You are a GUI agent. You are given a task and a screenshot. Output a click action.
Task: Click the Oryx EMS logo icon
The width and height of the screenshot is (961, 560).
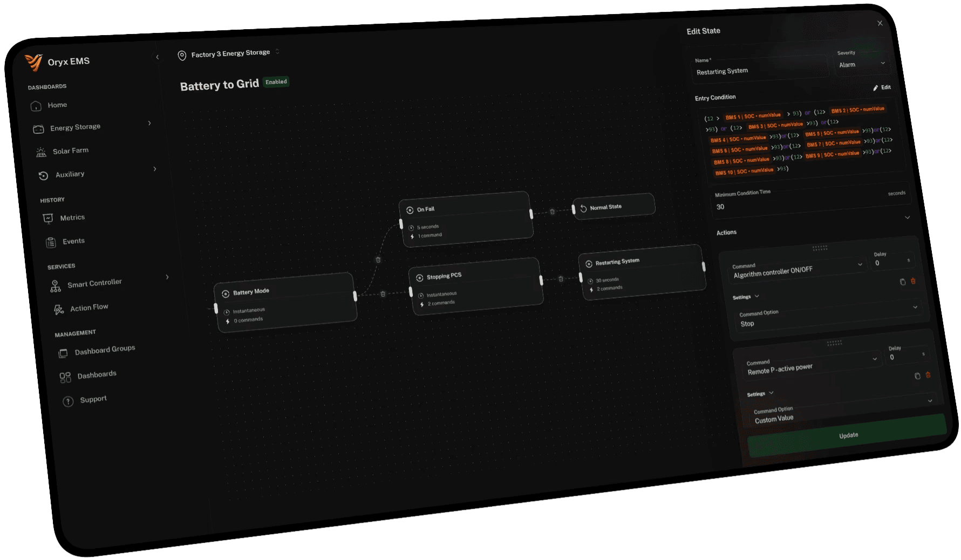pyautogui.click(x=34, y=63)
